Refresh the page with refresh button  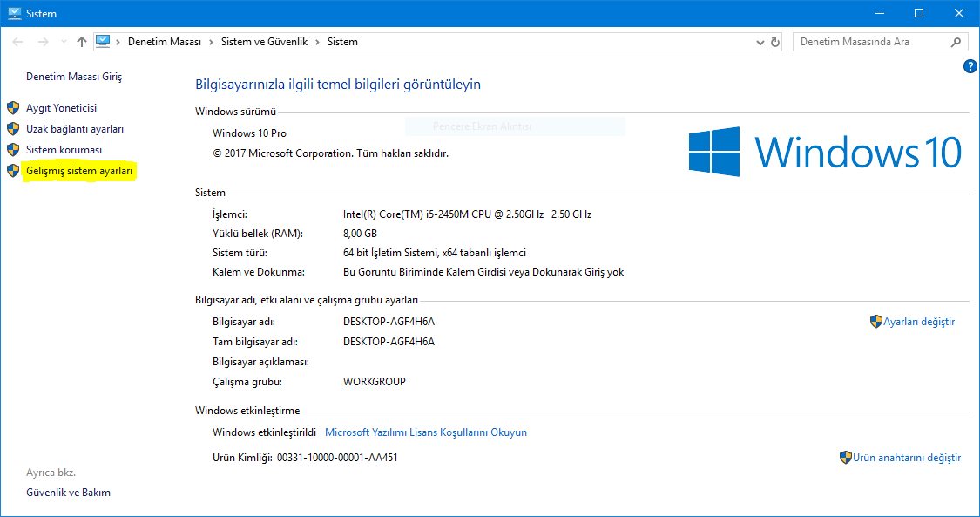[775, 43]
